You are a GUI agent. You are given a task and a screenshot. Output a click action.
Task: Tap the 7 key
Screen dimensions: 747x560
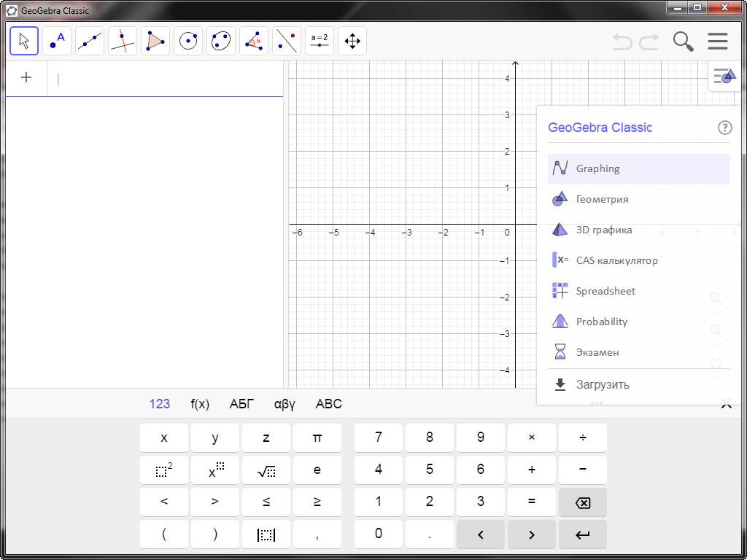pyautogui.click(x=379, y=437)
